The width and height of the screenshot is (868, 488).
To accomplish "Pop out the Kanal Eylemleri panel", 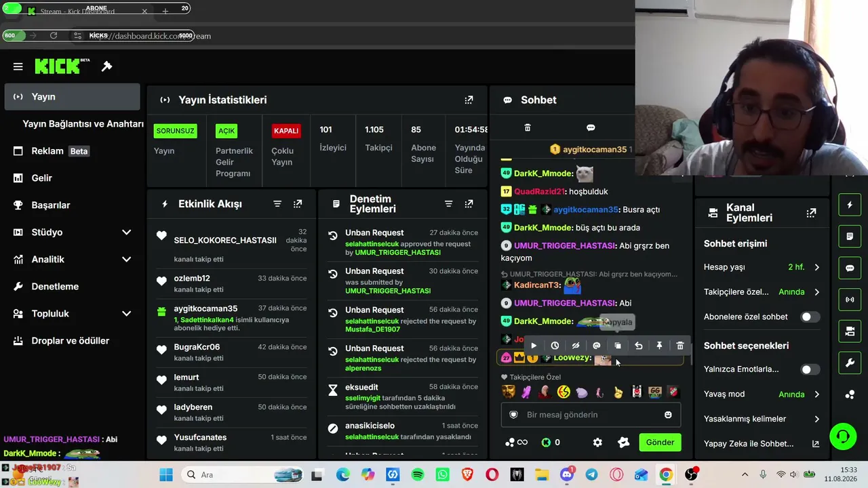I will pos(811,213).
